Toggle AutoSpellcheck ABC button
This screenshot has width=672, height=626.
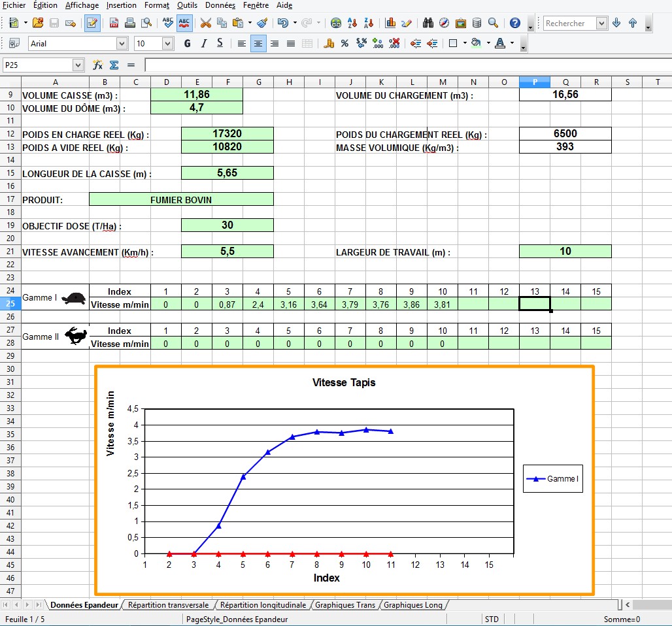184,23
